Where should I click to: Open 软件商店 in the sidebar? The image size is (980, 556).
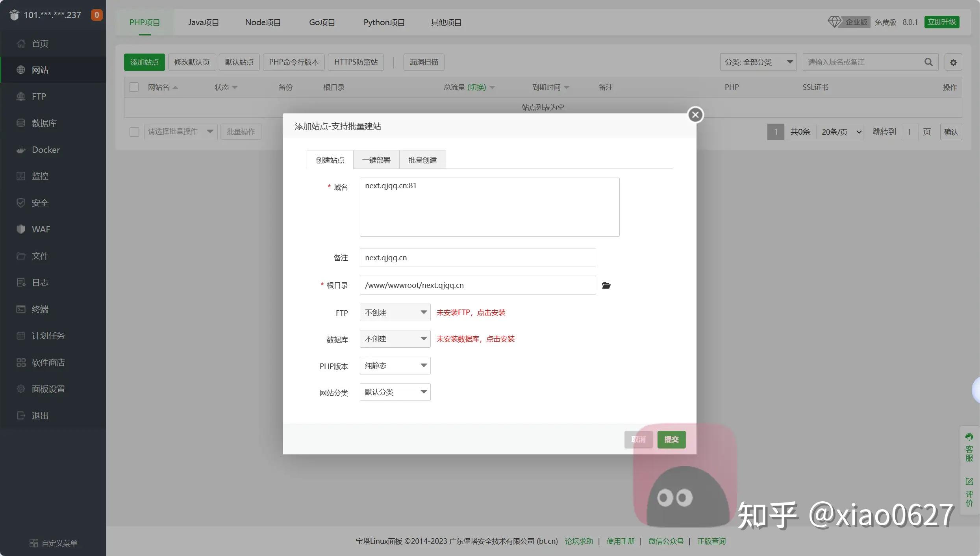[x=48, y=362]
